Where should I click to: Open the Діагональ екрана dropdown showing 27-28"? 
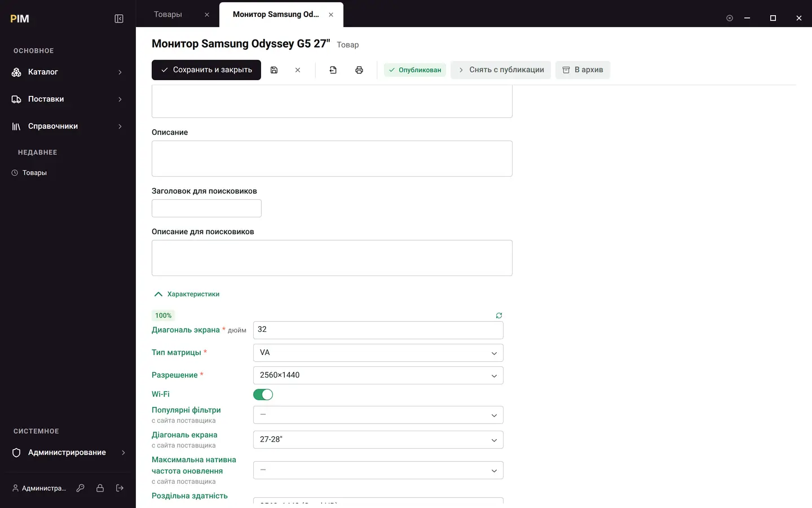point(378,440)
